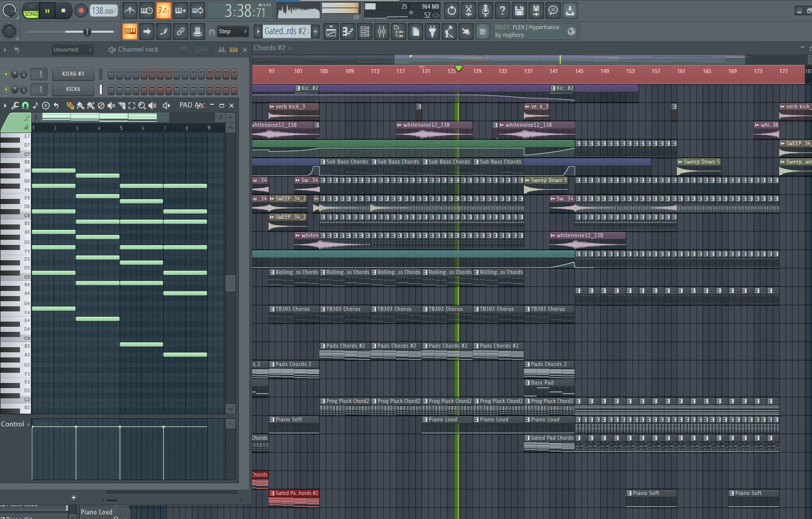This screenshot has height=519, width=812.
Task: Click bar 145 on playlist timeline ruler
Action: pos(579,71)
